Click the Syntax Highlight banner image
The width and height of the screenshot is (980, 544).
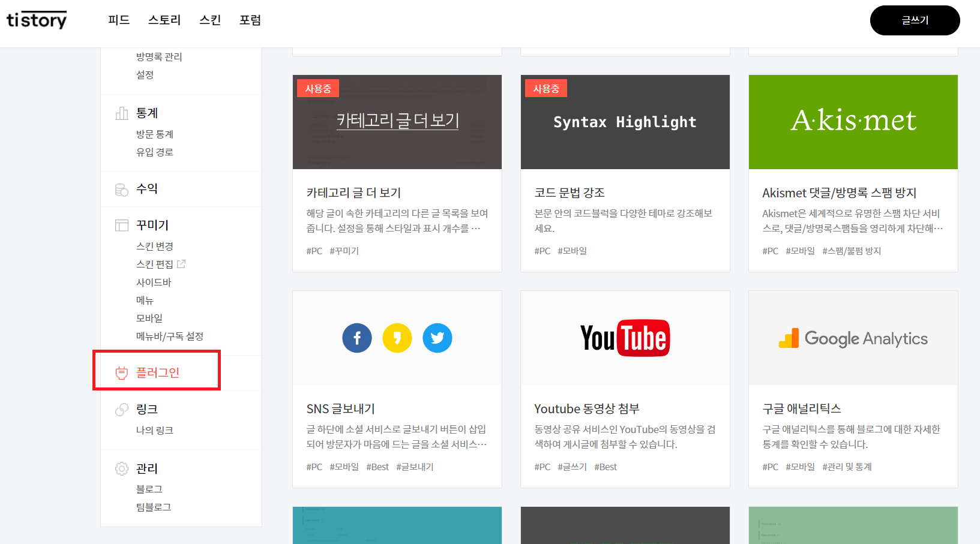pos(625,122)
